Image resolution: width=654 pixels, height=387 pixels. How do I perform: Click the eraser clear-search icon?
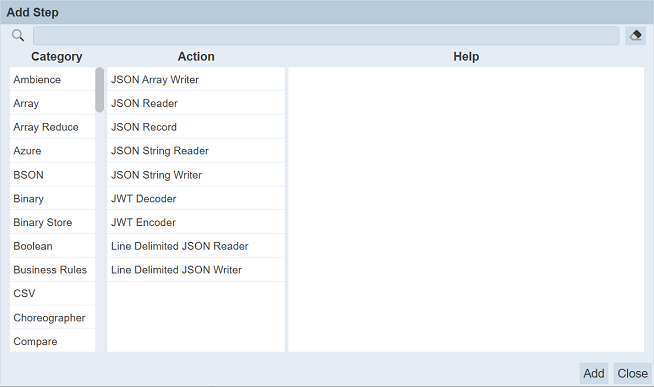click(x=635, y=35)
